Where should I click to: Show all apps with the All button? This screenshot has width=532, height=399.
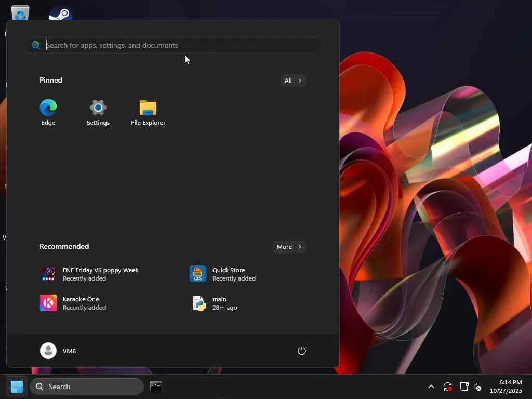[293, 81]
